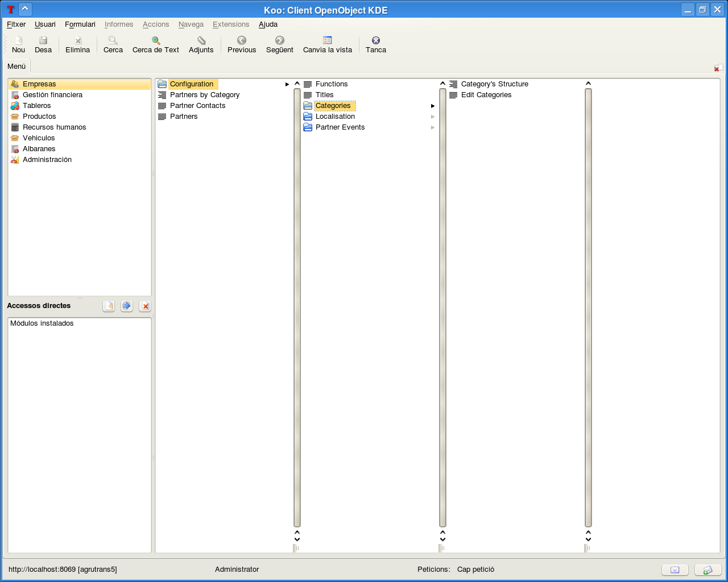This screenshot has height=582, width=728.
Task: Choose Recursos humanos in the menu list
Action: [80, 127]
